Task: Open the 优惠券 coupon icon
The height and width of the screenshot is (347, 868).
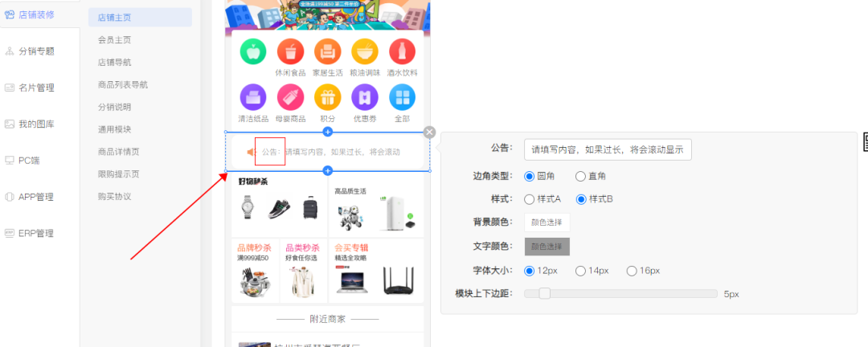Action: point(365,98)
